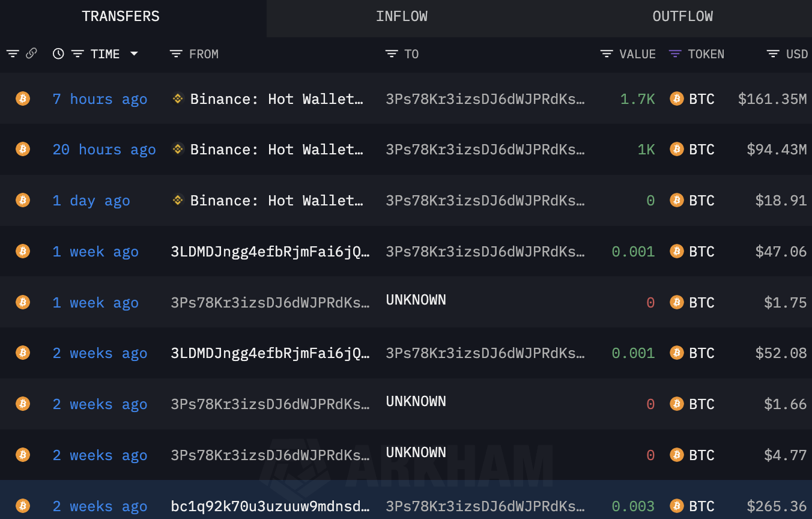The height and width of the screenshot is (519, 812).
Task: Click the purple TOKEN filter icon
Action: point(675,54)
